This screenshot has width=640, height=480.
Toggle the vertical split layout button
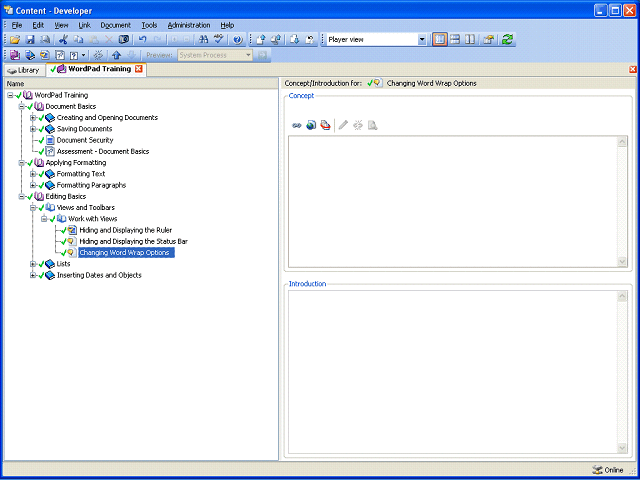point(470,40)
